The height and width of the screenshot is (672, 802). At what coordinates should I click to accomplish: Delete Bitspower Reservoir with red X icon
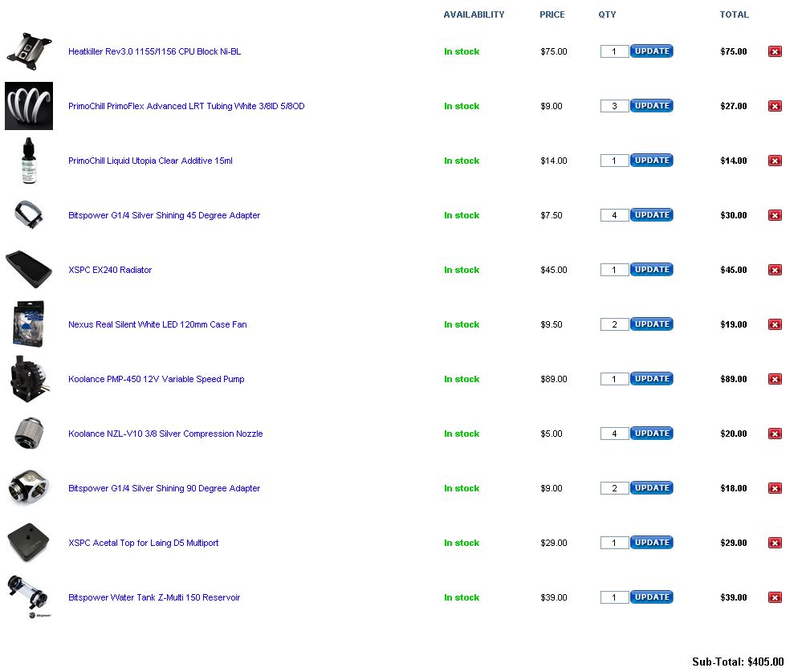coord(775,597)
